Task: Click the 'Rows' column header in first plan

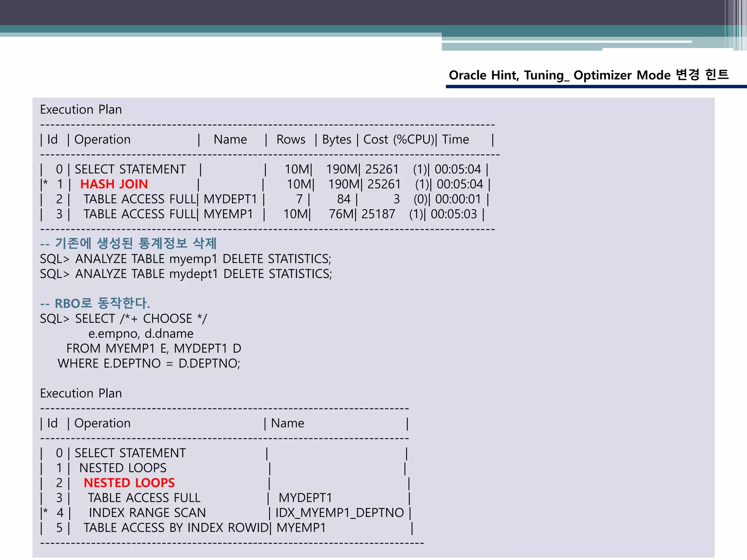Action: (x=291, y=139)
